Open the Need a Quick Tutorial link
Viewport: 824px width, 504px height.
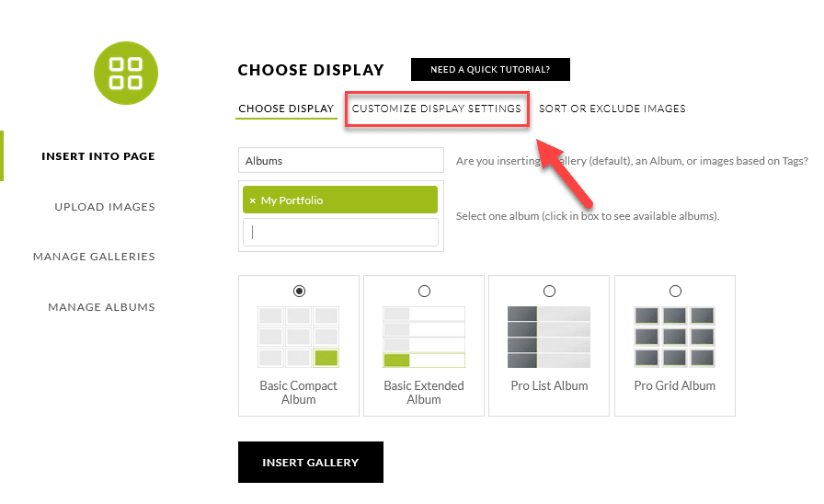pos(490,69)
